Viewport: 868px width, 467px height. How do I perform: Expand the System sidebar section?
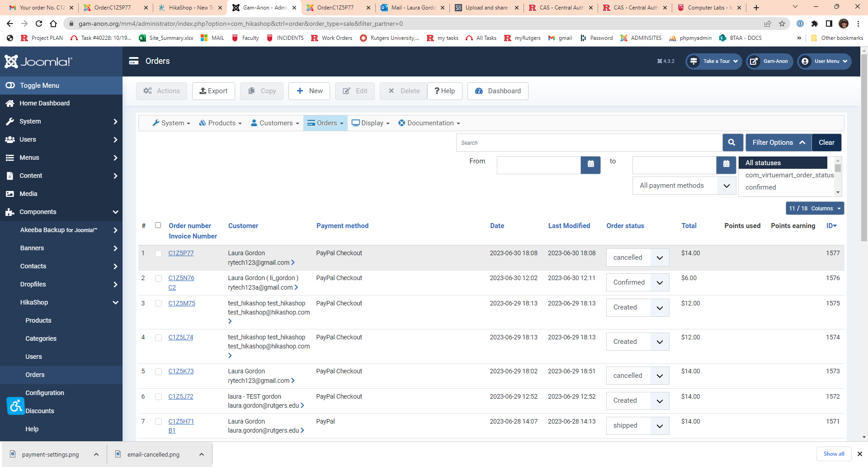61,121
